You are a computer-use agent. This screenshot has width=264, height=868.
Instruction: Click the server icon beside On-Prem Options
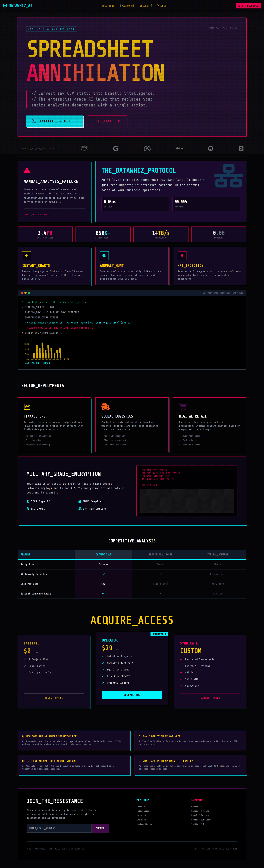[80, 509]
